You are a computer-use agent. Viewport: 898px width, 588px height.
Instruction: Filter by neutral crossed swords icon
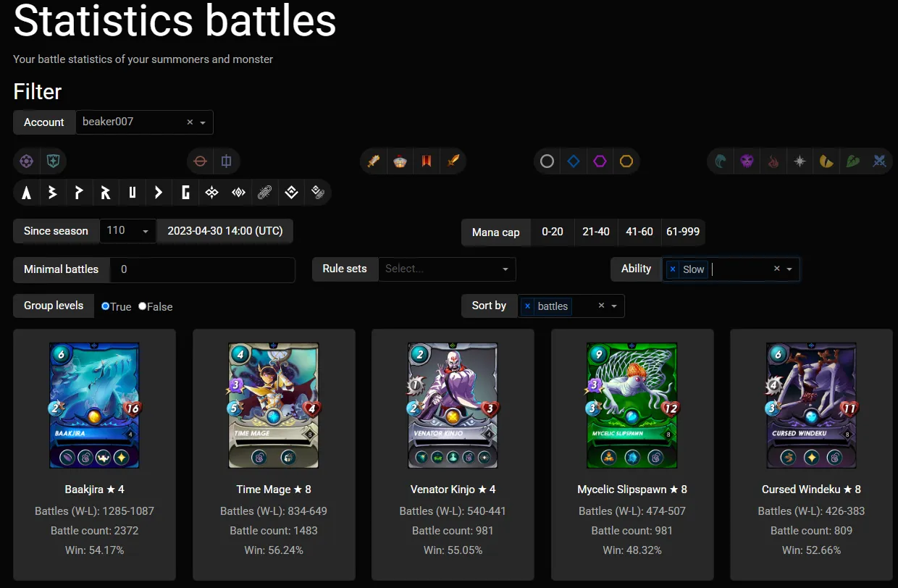pos(879,161)
